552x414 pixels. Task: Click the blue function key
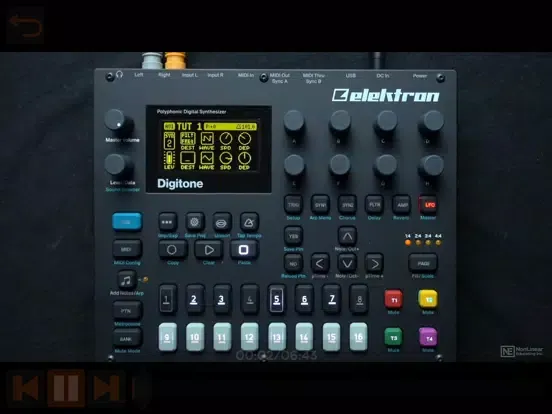(127, 221)
